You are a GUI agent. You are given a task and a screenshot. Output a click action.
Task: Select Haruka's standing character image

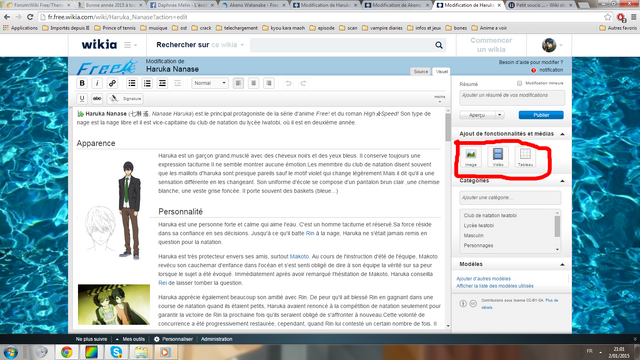click(130, 210)
